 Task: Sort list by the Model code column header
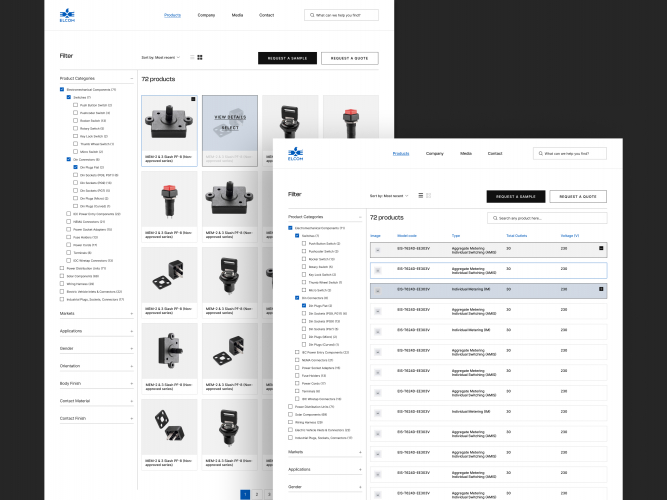407,236
